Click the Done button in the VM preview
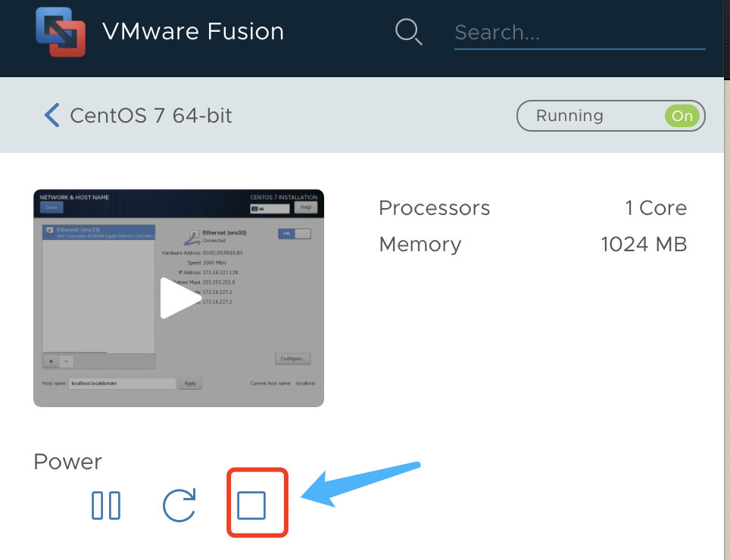This screenshot has height=560, width=730. [x=51, y=207]
